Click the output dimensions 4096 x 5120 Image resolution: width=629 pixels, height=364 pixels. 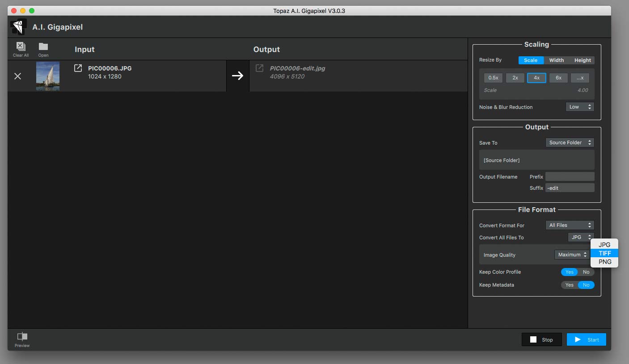(287, 76)
